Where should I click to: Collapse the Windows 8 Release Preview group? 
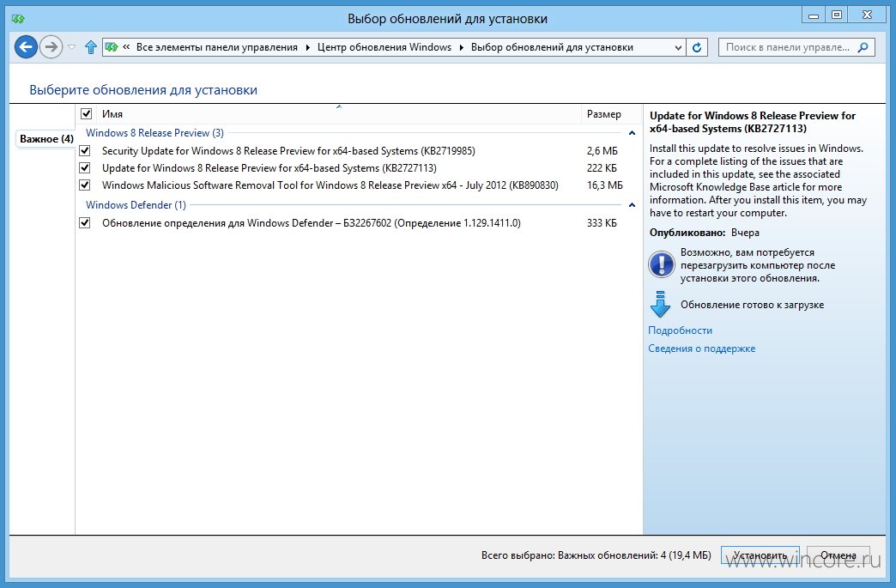click(632, 133)
